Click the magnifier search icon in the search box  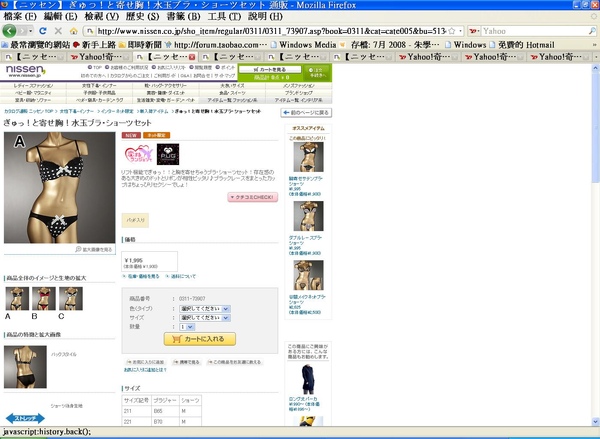[592, 31]
